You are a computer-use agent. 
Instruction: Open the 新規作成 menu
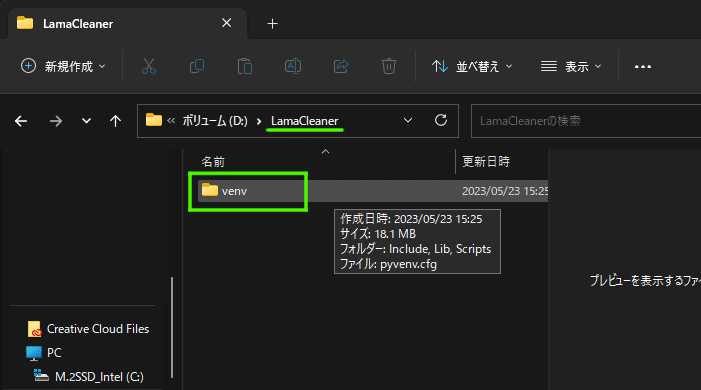point(63,66)
